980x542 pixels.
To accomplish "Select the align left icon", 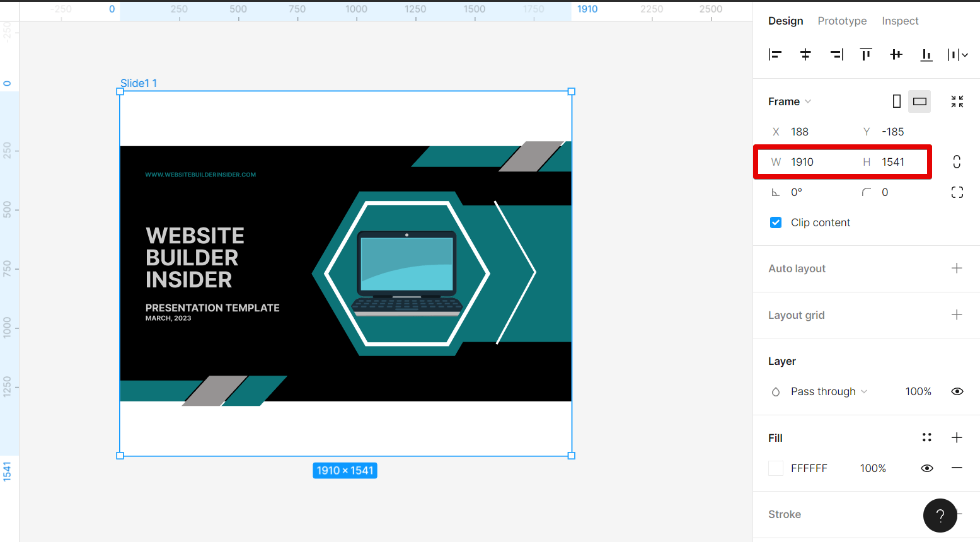I will tap(775, 55).
